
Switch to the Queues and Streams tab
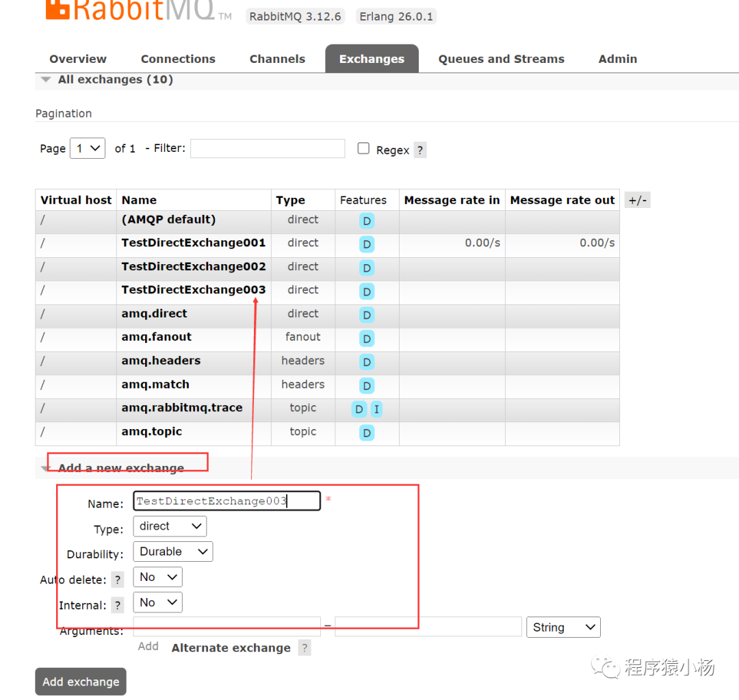[x=501, y=59]
